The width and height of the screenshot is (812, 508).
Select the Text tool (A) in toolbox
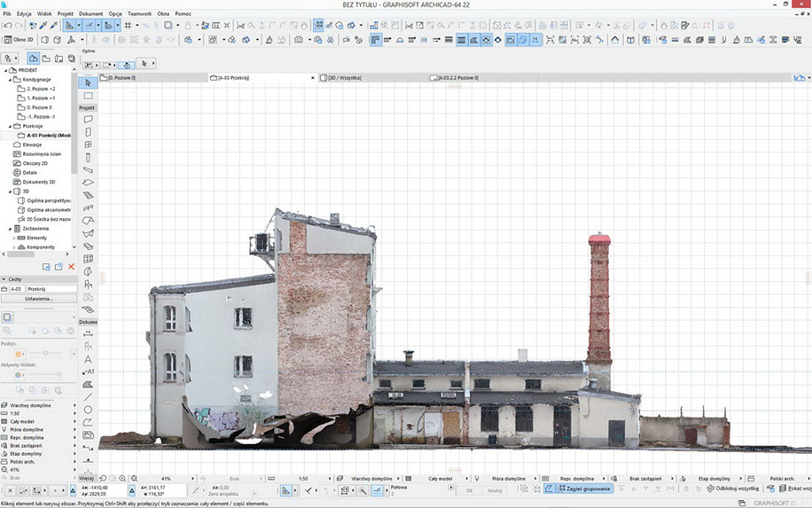click(88, 359)
